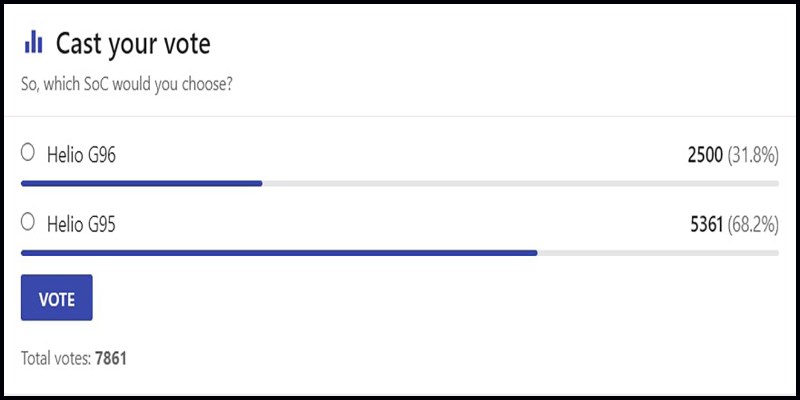The height and width of the screenshot is (400, 800).
Task: Click the unfilled gray part of Helio G95 bar
Action: 658,253
